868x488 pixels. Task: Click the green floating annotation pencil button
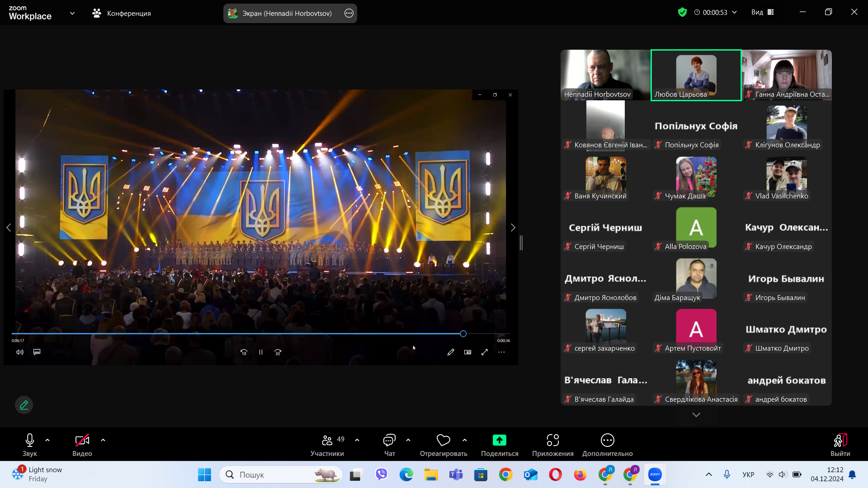[24, 405]
